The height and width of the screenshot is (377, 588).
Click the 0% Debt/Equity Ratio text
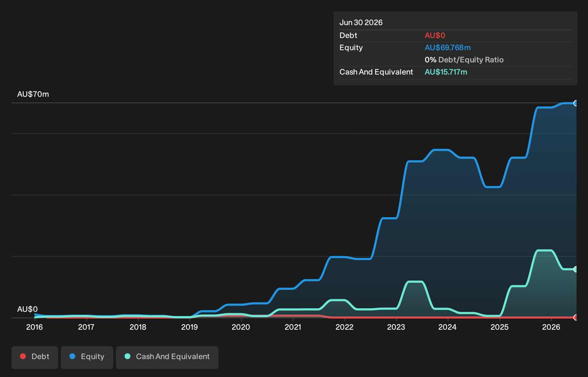[x=464, y=60]
